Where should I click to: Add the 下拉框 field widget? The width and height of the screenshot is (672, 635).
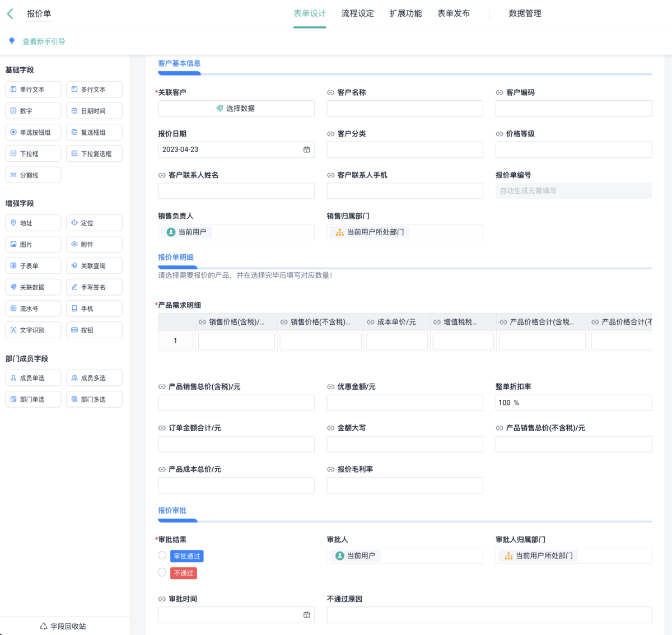coord(33,153)
